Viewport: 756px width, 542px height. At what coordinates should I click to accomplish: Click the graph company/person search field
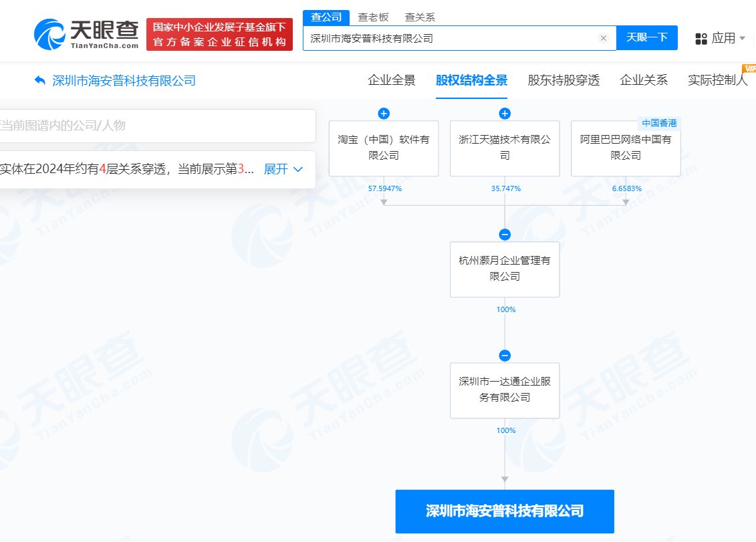pyautogui.click(x=157, y=126)
